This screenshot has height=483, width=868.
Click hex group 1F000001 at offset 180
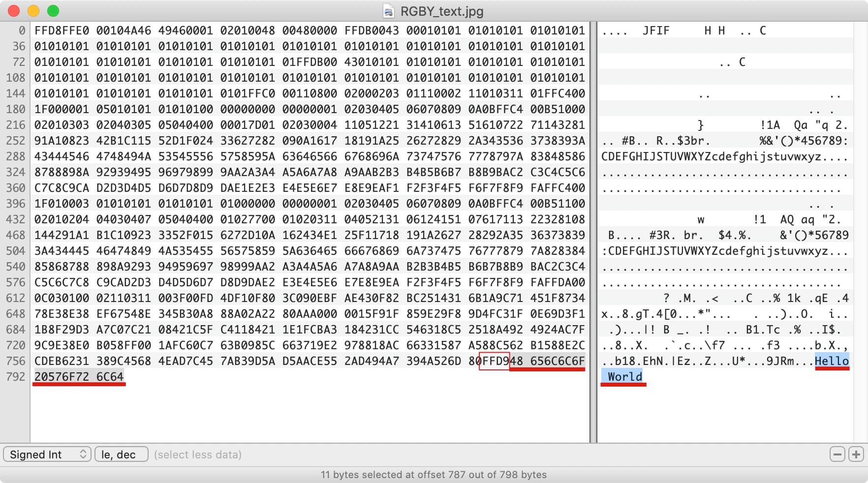coord(62,109)
